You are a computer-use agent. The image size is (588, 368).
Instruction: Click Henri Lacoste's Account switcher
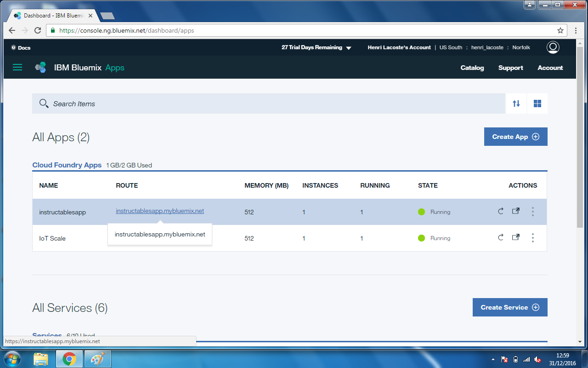point(399,47)
